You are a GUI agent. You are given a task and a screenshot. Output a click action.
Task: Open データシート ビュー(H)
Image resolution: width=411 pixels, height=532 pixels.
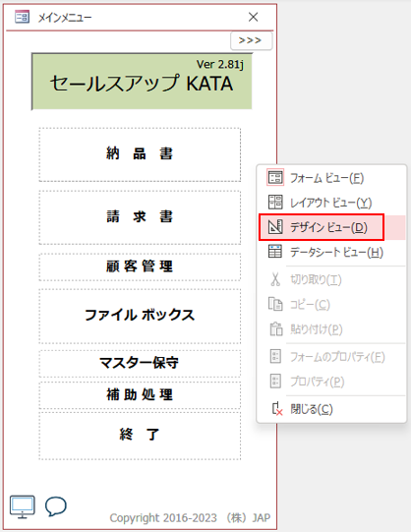pos(331,252)
